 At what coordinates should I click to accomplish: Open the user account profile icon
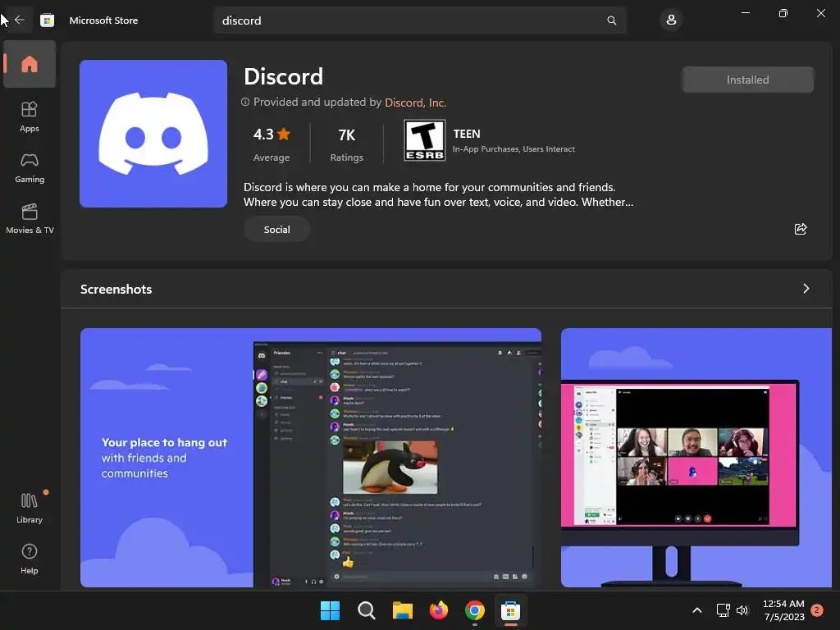[x=671, y=21]
